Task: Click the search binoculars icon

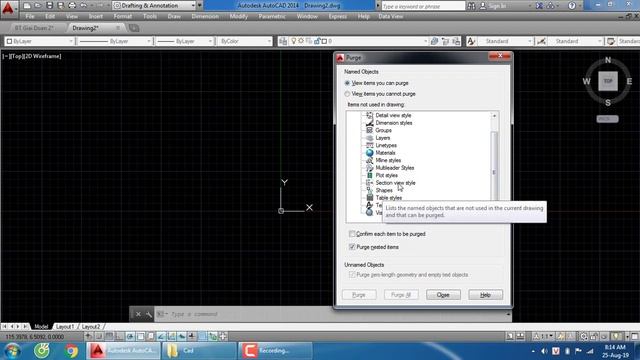Action: [x=471, y=6]
